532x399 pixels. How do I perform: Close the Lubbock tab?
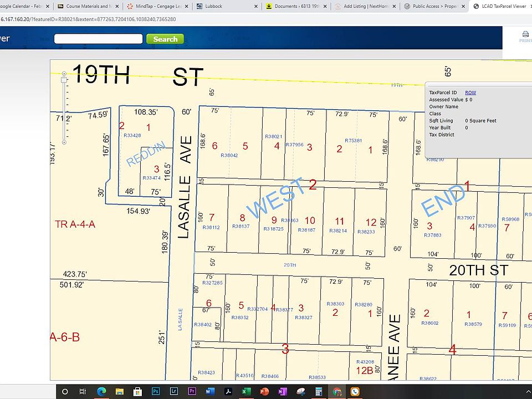pos(256,6)
